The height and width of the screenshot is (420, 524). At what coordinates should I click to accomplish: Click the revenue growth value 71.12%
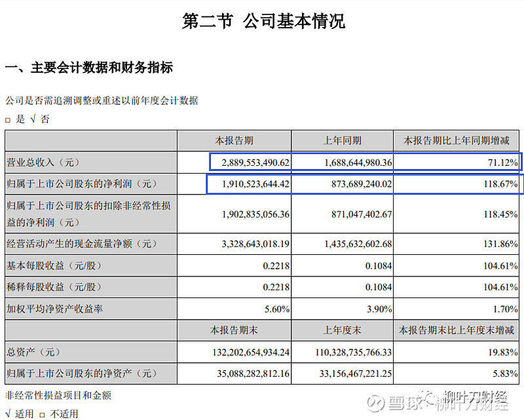click(503, 162)
